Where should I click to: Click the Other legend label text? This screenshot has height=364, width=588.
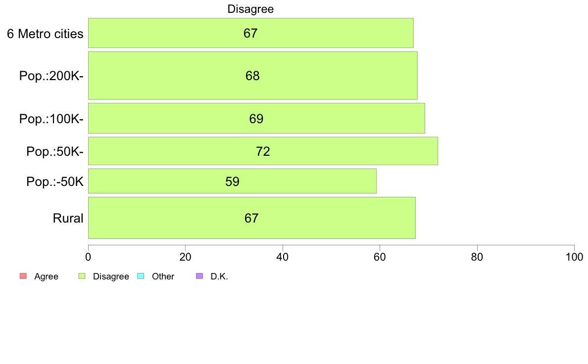pyautogui.click(x=163, y=276)
